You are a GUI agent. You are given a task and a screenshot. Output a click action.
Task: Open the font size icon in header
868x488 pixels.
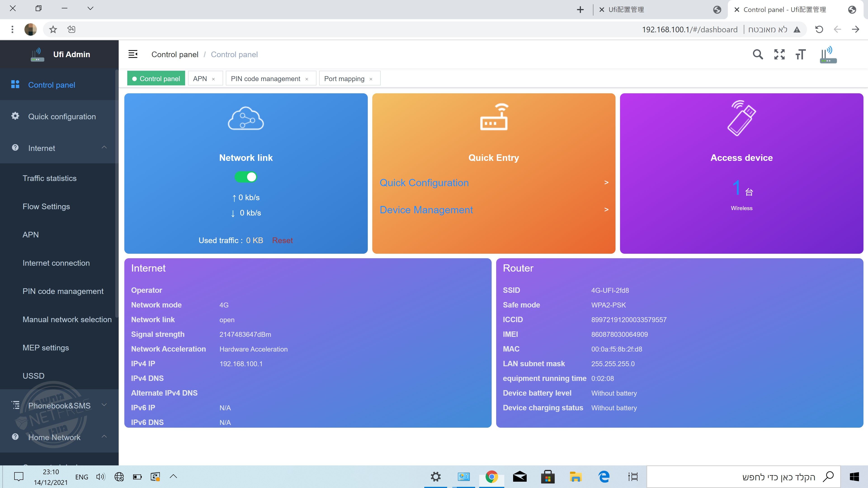(801, 54)
